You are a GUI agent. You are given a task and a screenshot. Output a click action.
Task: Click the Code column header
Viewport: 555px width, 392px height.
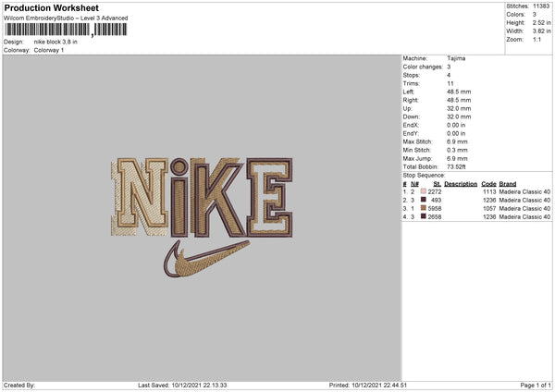coord(488,184)
